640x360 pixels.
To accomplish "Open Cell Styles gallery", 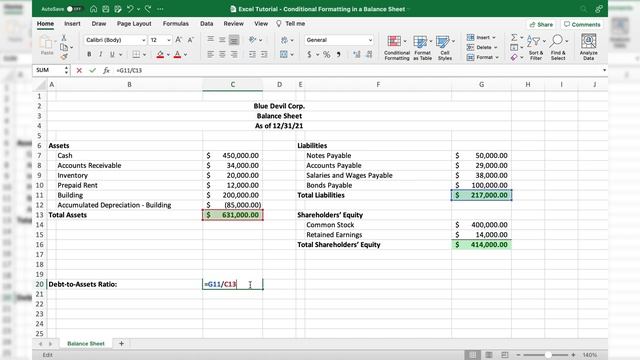I will coord(445,48).
